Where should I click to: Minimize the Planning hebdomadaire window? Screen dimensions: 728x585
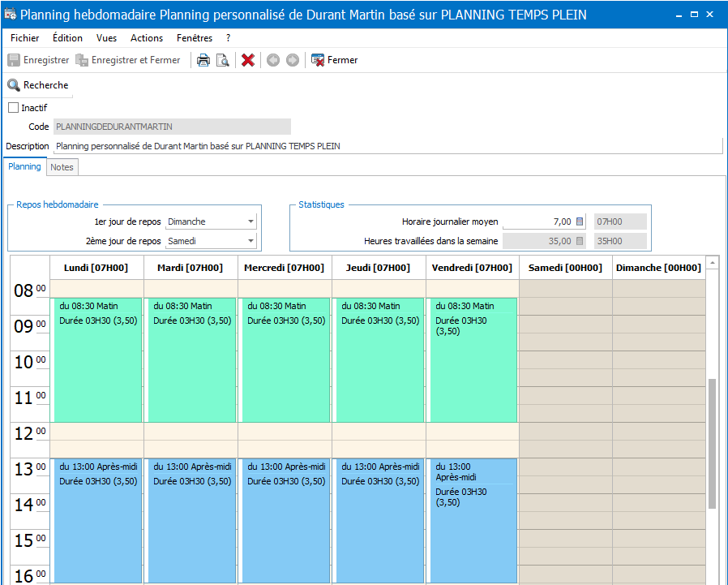coord(679,15)
